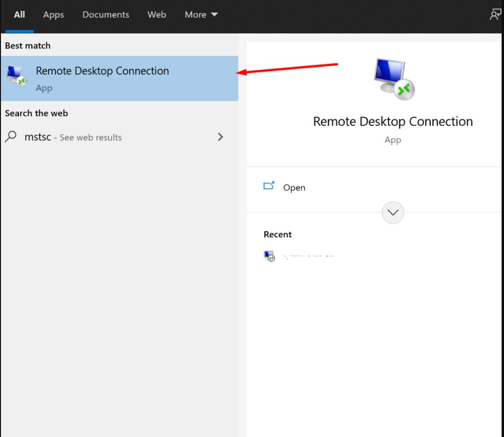Open the More filter dropdown
The height and width of the screenshot is (437, 504).
coord(201,14)
